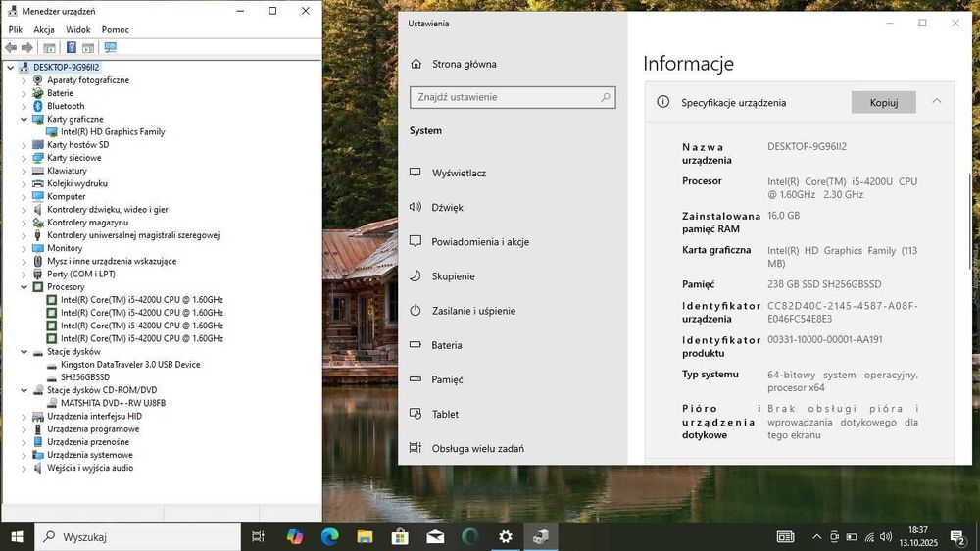Open Strona główna home icon in Settings

click(x=416, y=64)
